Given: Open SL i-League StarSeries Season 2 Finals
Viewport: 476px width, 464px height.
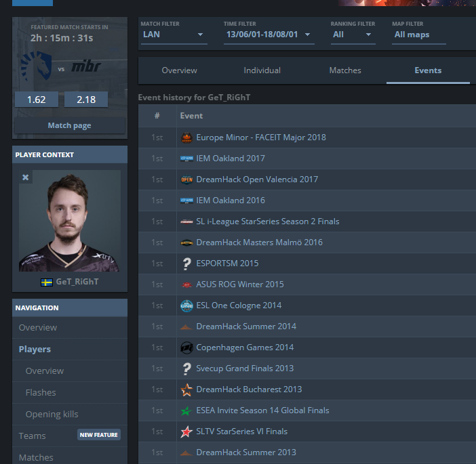Looking at the screenshot, I should (x=268, y=222).
